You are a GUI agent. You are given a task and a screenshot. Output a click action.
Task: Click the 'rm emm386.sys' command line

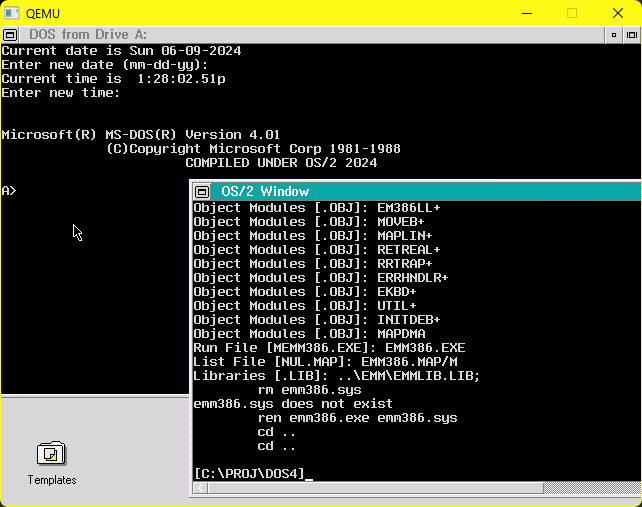tap(310, 389)
